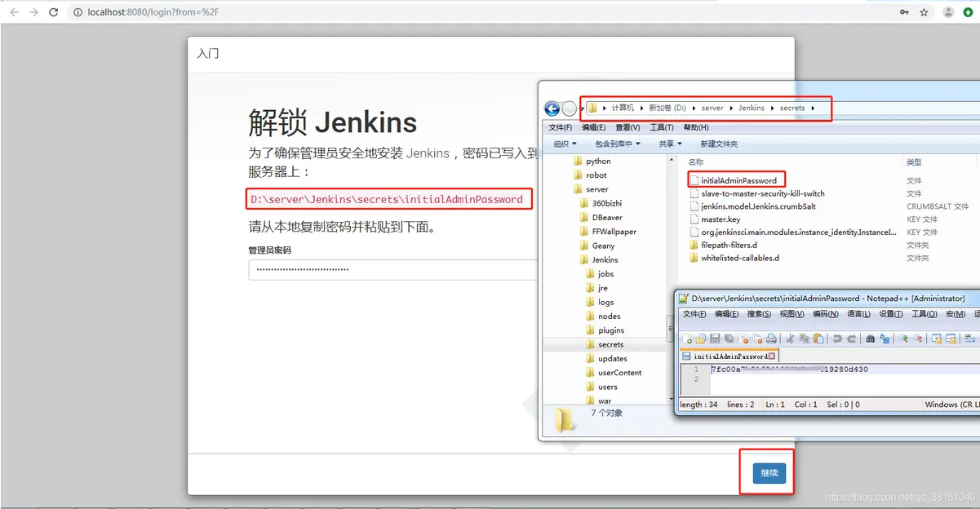Click the Open file icon in Notepad++ toolbar
This screenshot has height=509, width=980.
[x=701, y=339]
